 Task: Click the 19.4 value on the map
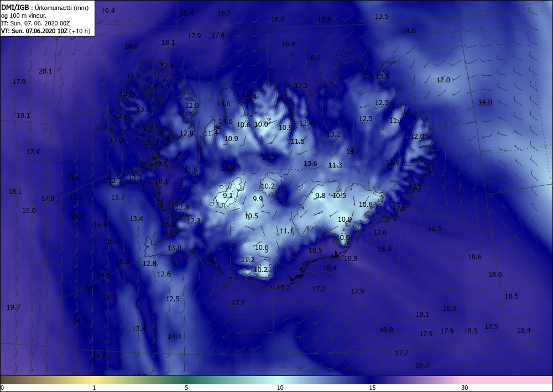(108, 11)
